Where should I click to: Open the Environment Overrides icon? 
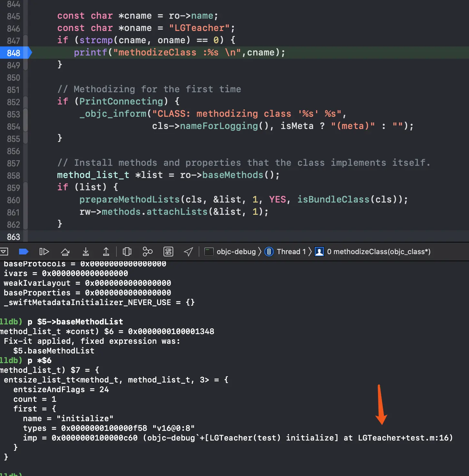click(168, 252)
